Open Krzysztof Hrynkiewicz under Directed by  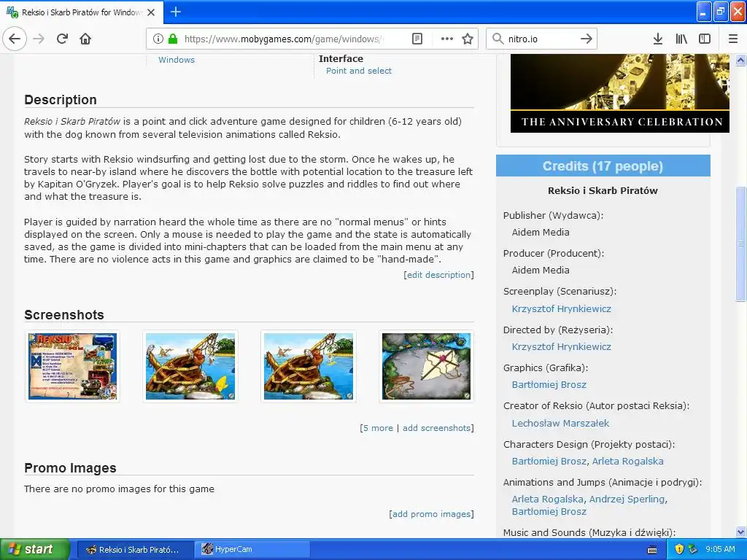(561, 346)
